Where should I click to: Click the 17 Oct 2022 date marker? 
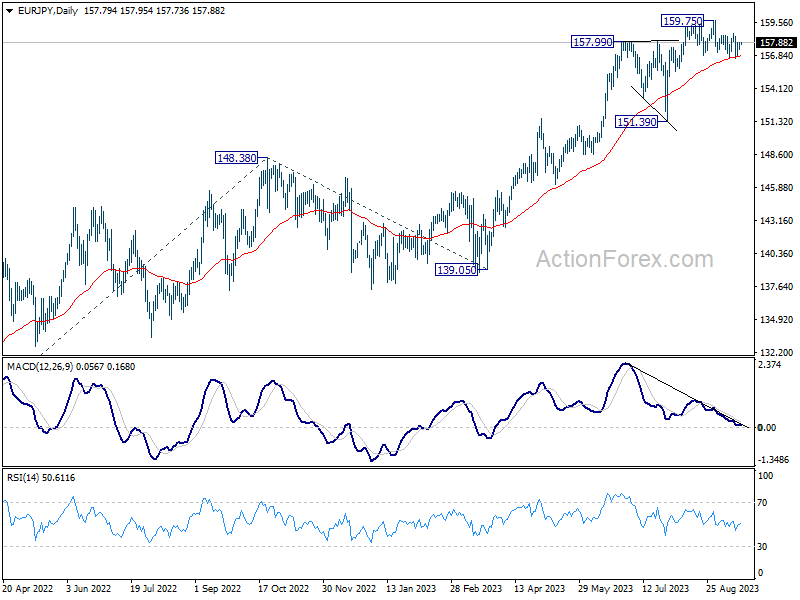pos(283,588)
